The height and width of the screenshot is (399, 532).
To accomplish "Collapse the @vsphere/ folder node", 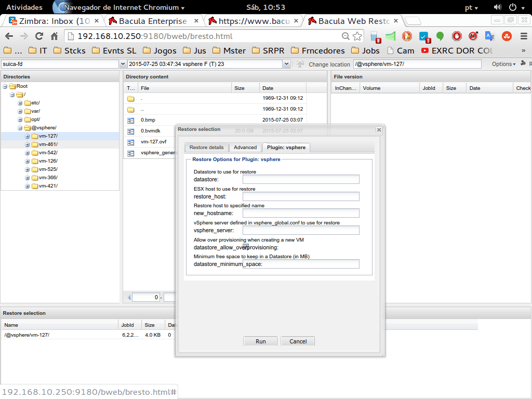I will pyautogui.click(x=20, y=128).
